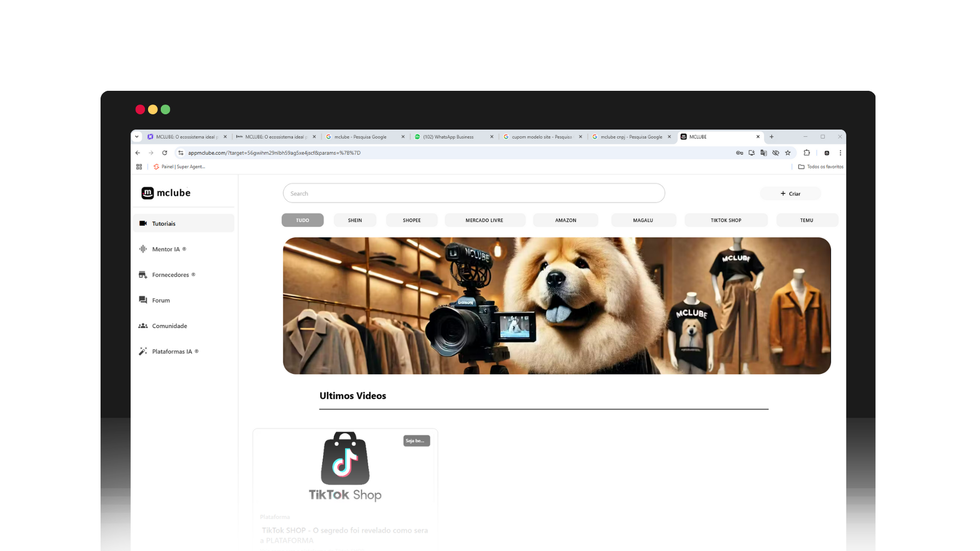Click the Ultimos Videos heading
The image size is (980, 551).
pos(353,395)
